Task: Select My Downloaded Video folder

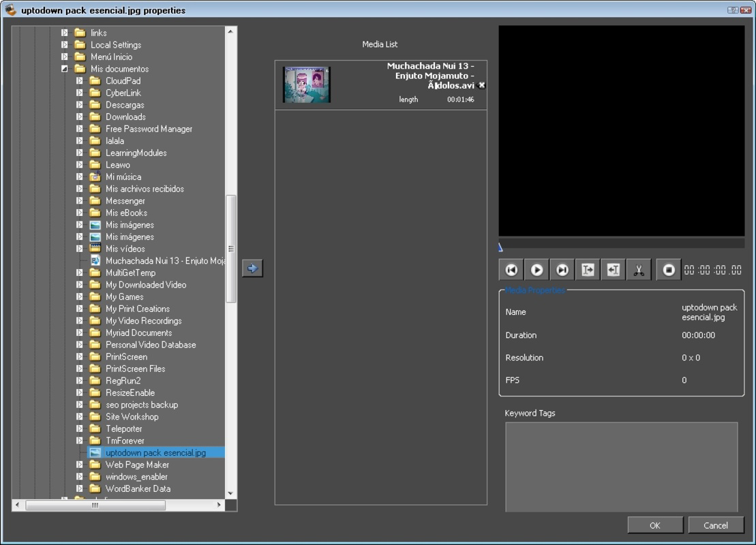Action: [146, 285]
